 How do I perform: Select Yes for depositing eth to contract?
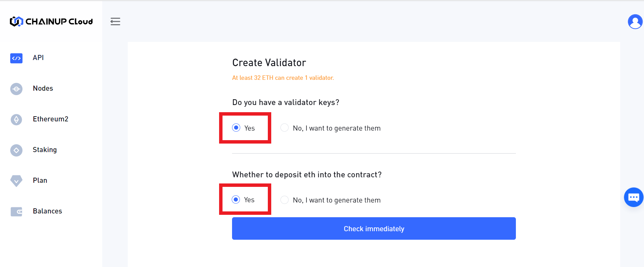click(x=236, y=199)
